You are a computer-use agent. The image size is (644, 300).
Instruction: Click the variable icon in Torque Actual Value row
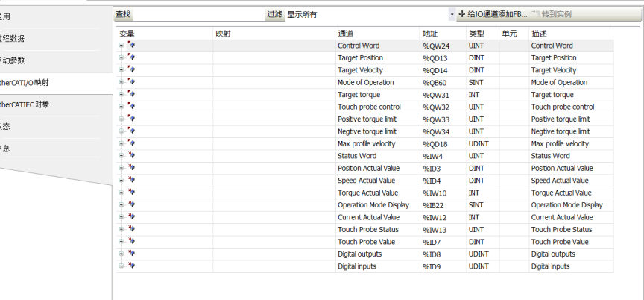tap(131, 193)
